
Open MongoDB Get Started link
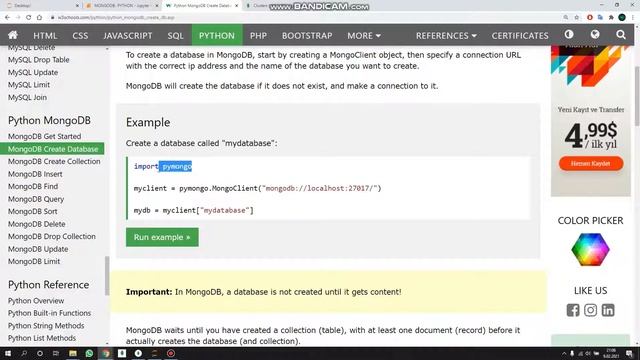[x=44, y=136]
